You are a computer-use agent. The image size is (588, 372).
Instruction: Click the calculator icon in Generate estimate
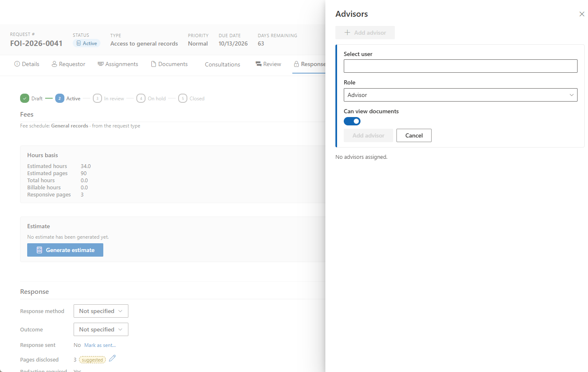[x=39, y=250]
